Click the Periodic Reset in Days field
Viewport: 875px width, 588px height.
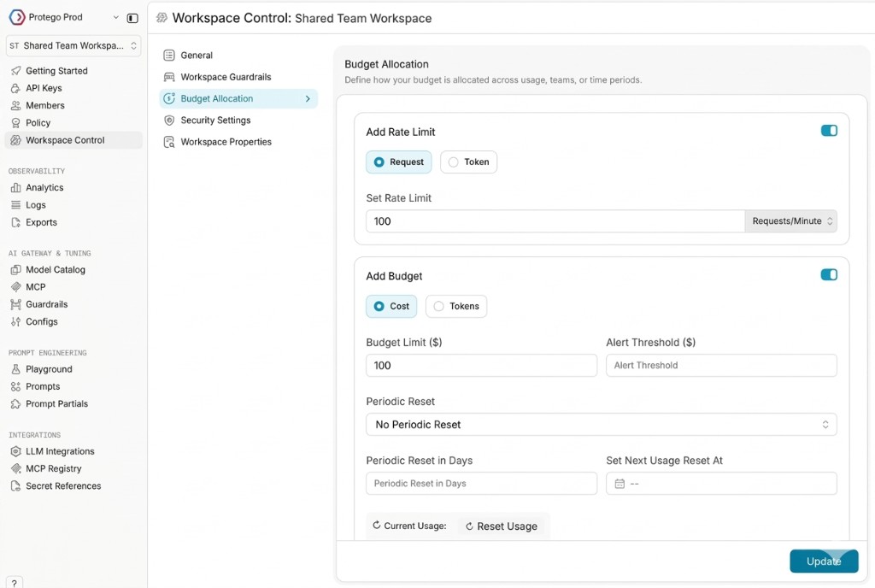pyautogui.click(x=481, y=484)
